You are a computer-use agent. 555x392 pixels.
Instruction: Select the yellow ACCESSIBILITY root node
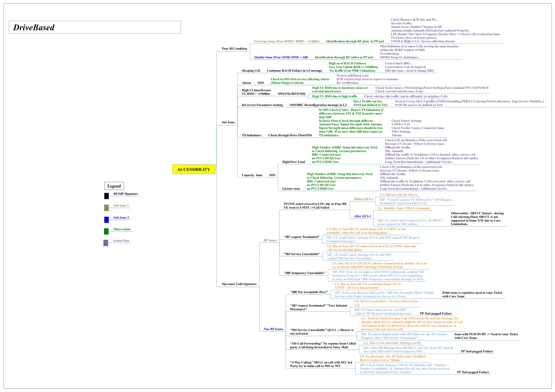pos(193,169)
